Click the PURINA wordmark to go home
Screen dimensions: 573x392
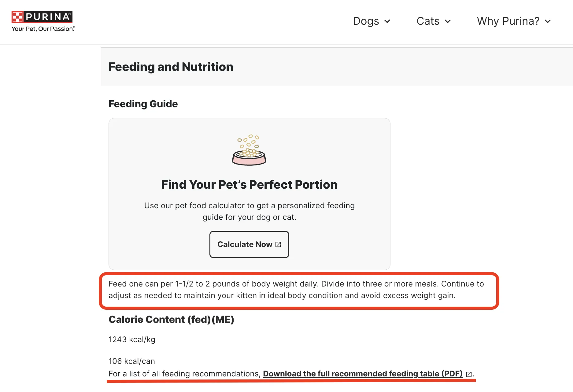tap(48, 17)
